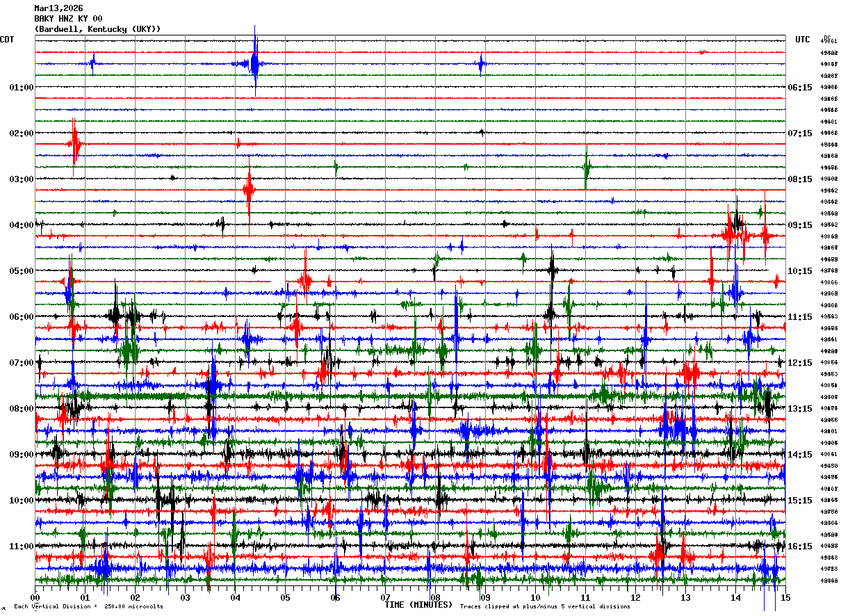Image resolution: width=841 pixels, height=616 pixels.
Task: Click minute tick label '14' on bottom axis
Action: click(x=735, y=598)
